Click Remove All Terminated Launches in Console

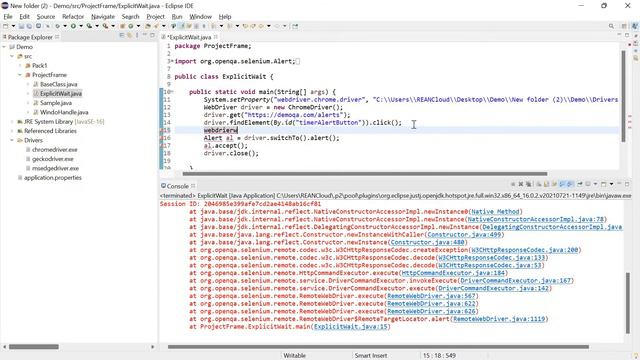(x=529, y=184)
